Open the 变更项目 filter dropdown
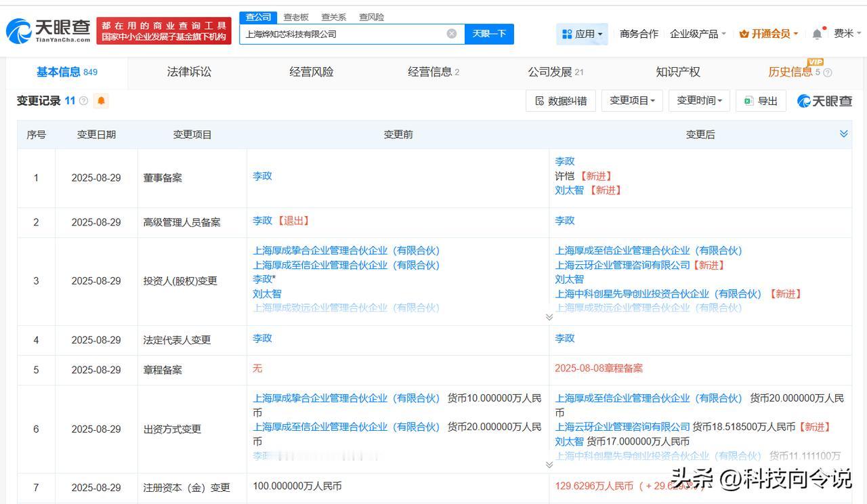Screen dimensions: 867x504 coord(632,101)
